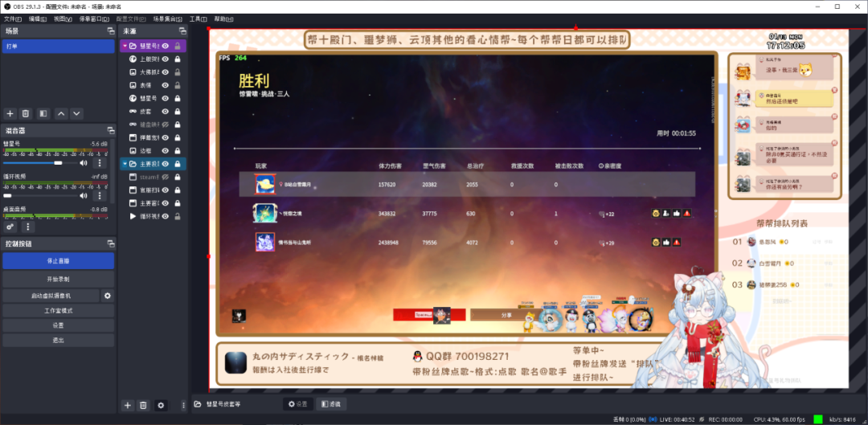Start the virtual camera with 启动虚拟摄像机
The height and width of the screenshot is (425, 868).
pyautogui.click(x=51, y=296)
